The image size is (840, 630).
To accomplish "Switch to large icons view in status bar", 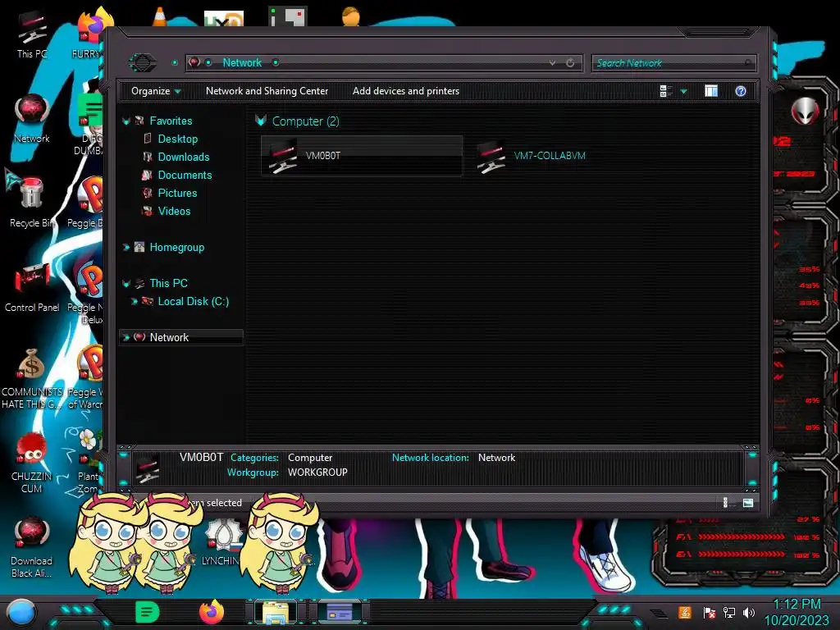I will (748, 503).
